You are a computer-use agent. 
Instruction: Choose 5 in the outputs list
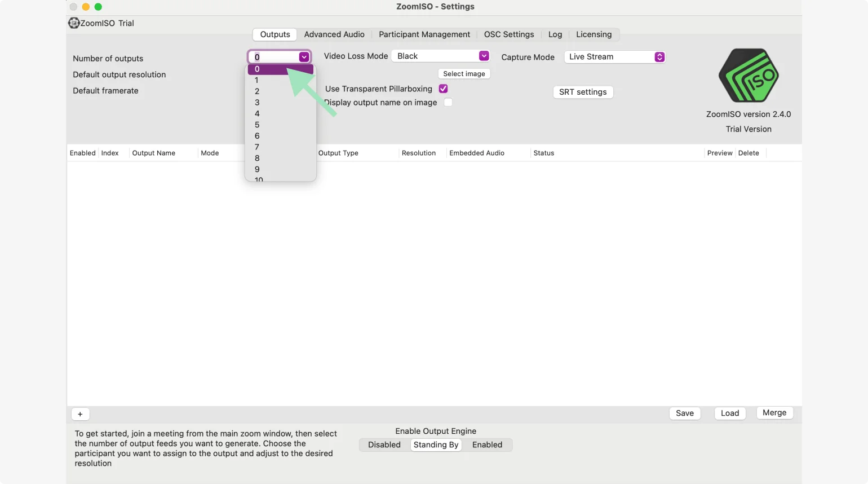pos(281,125)
